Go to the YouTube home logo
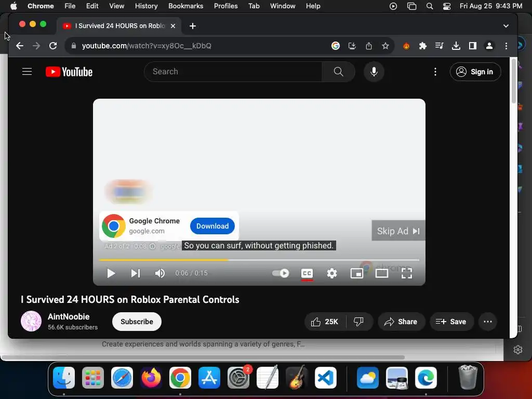 (x=69, y=72)
